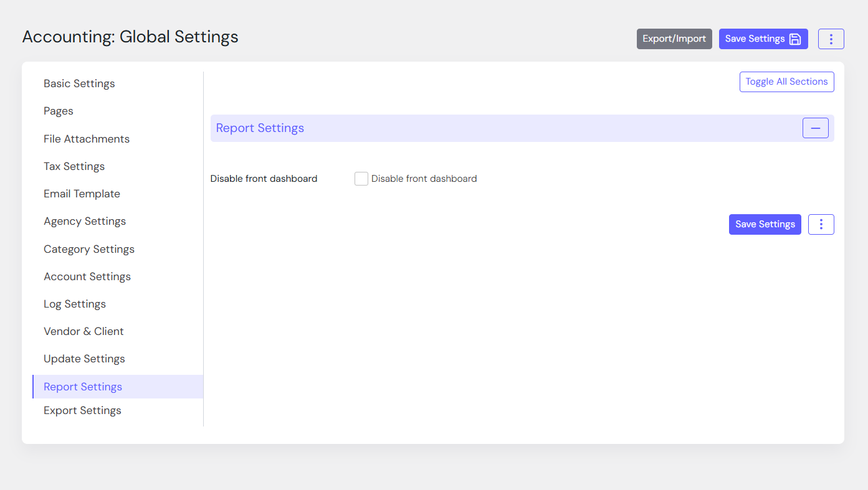
Task: Switch to Email Template settings
Action: click(82, 194)
